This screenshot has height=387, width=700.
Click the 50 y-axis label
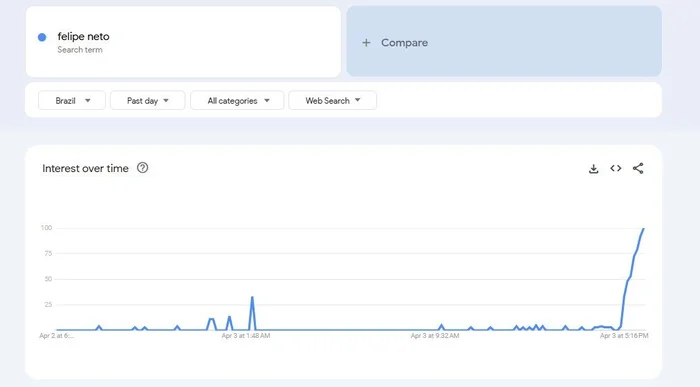pyautogui.click(x=48, y=279)
